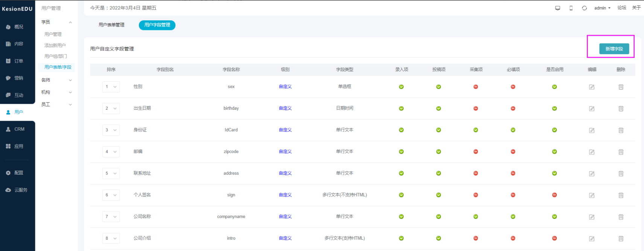Toggle 投稿项 status for 邮编
This screenshot has height=251, width=644.
438,152
